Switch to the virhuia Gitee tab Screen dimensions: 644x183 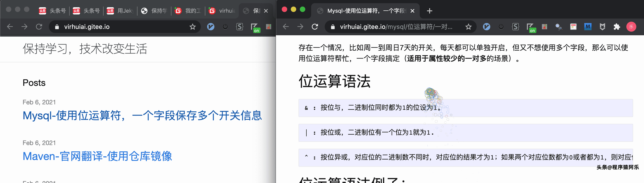tap(222, 11)
